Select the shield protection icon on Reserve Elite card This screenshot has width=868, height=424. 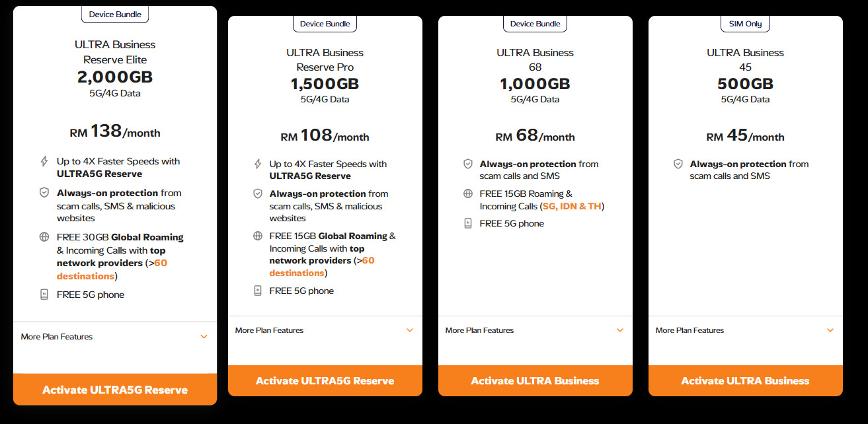(x=44, y=192)
